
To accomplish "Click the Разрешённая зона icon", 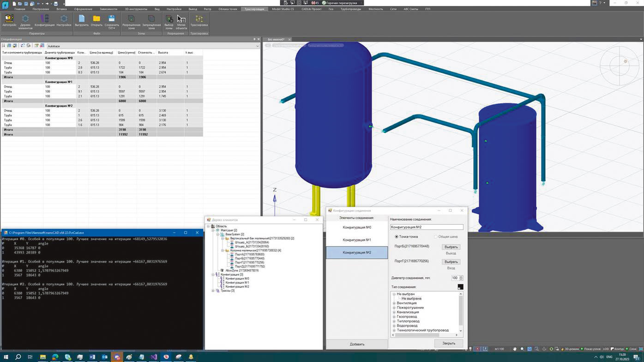I will point(131,21).
